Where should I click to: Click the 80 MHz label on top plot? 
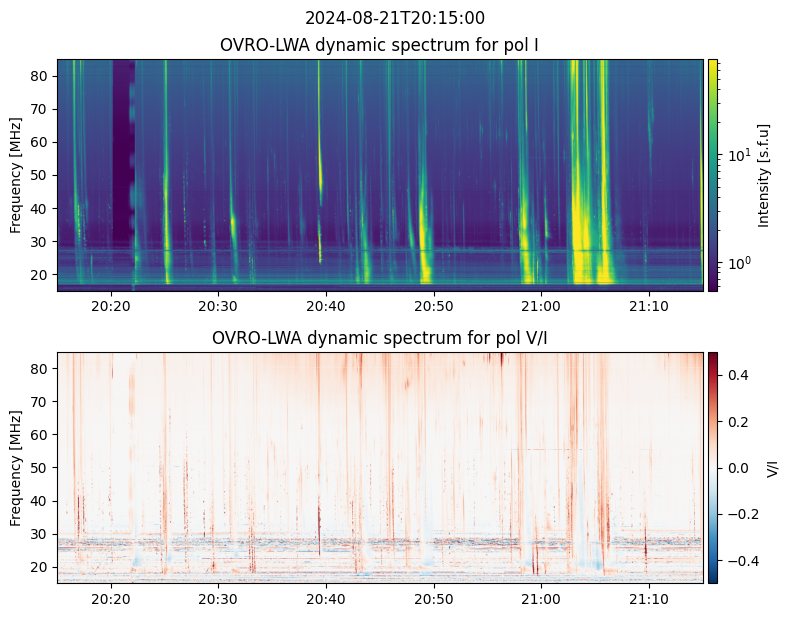40,76
